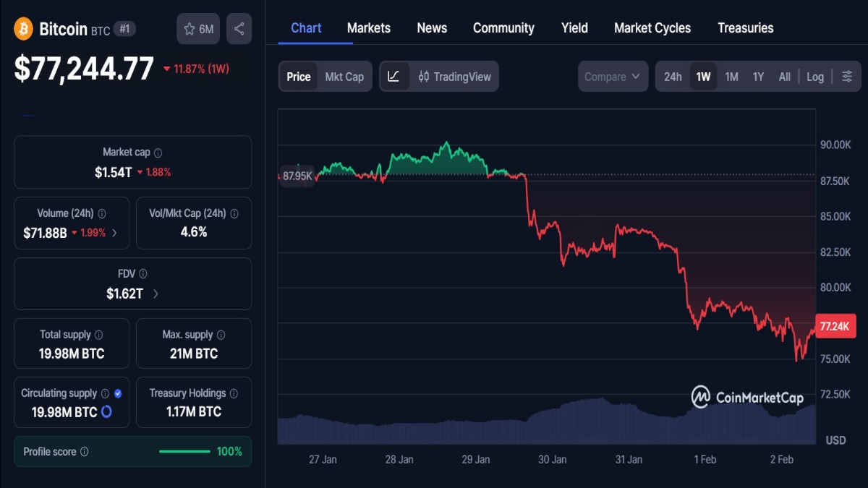Click info icon beside Total supply
Screen dimensions: 868x488
point(98,335)
